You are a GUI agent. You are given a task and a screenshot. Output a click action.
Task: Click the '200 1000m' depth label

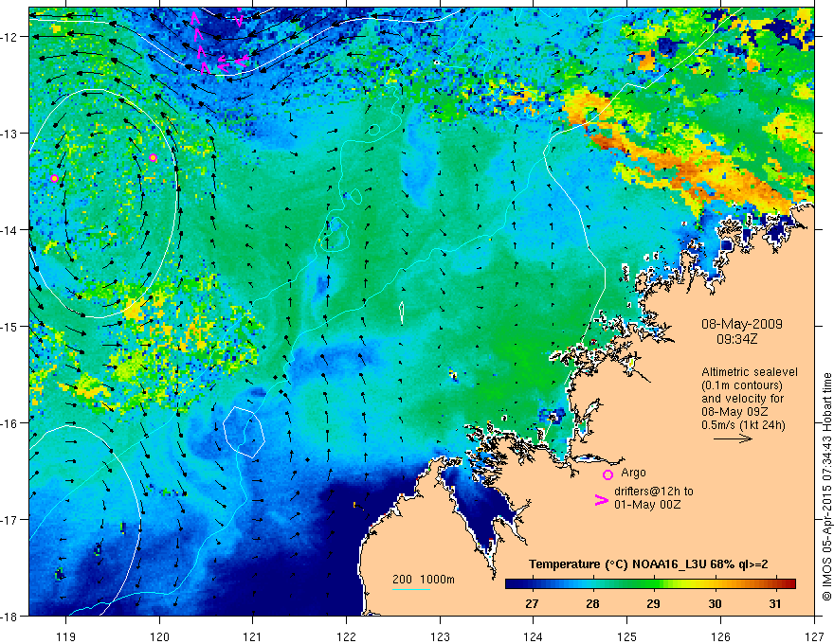click(424, 580)
